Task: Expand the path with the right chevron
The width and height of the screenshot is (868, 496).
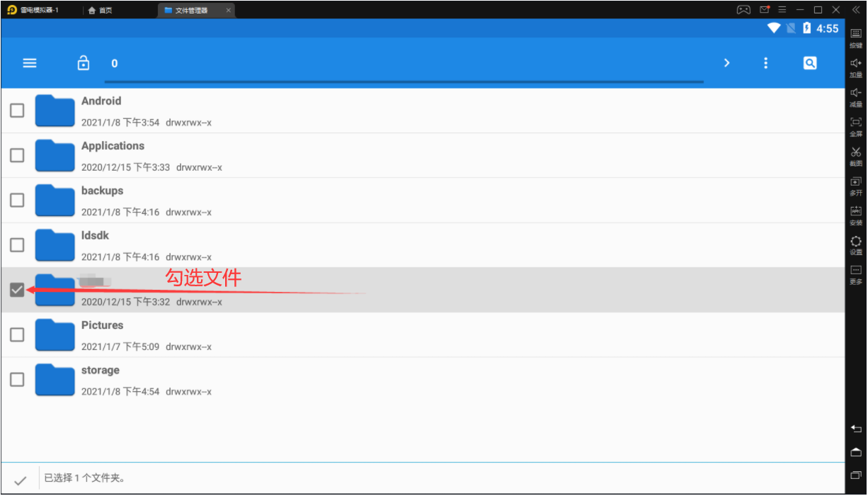Action: point(726,63)
